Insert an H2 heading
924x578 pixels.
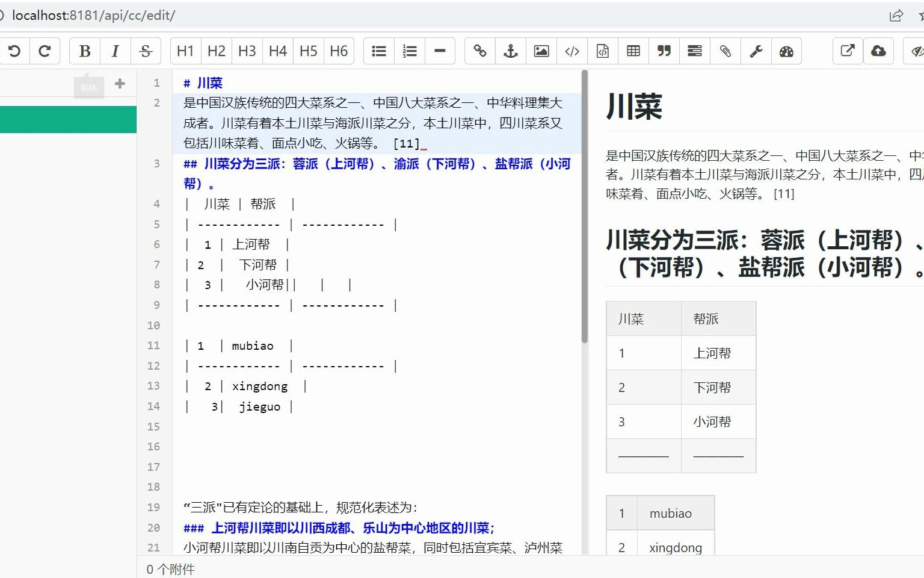click(x=216, y=51)
